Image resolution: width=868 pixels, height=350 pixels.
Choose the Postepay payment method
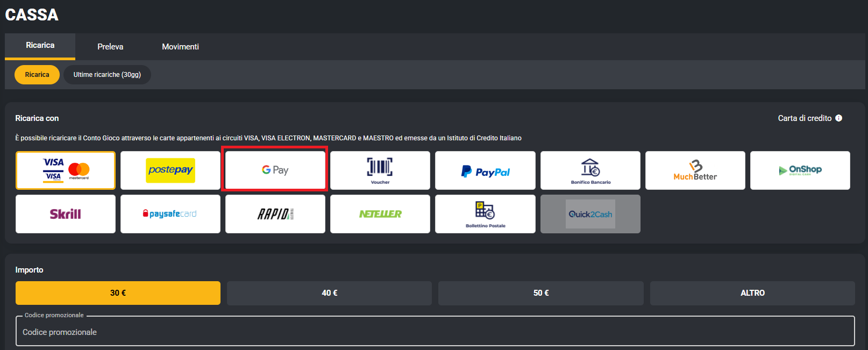coord(170,170)
